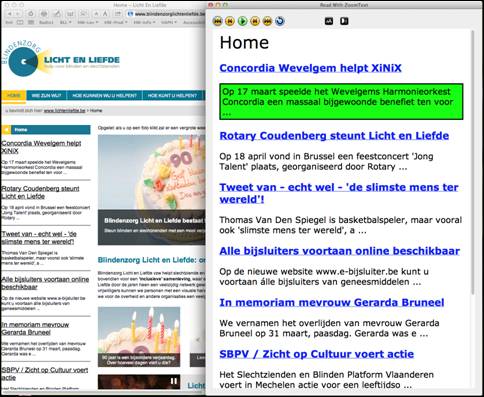Click the Op de nieuwe website paragraph in reader
This screenshot has width=484, height=397.
(324, 277)
